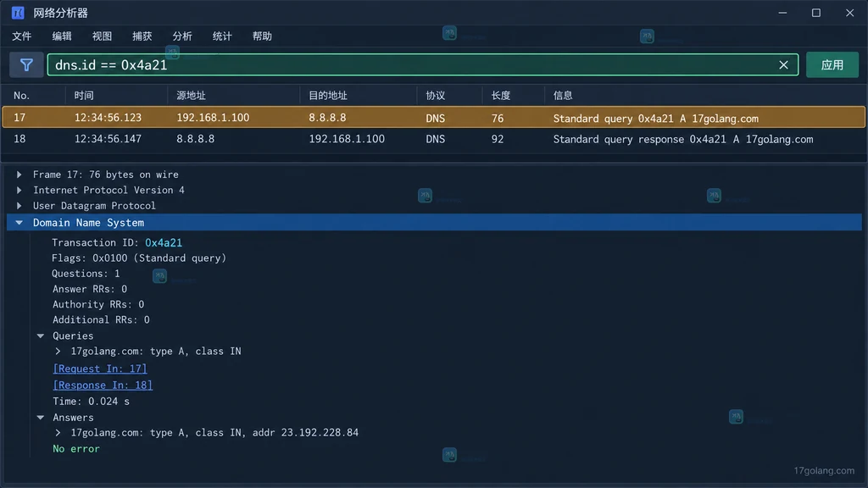Clear the filter with the X icon
The image size is (868, 488).
click(783, 64)
